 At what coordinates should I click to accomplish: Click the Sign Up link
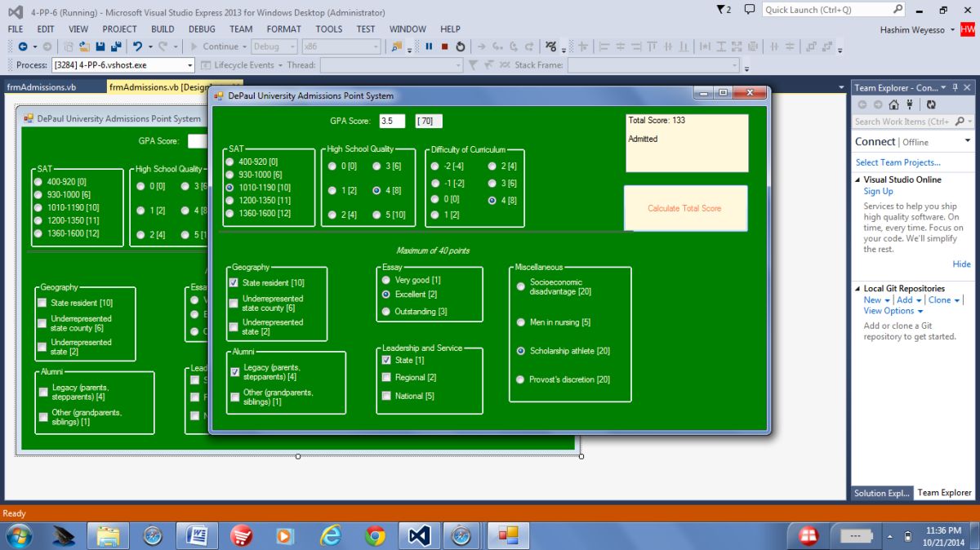(879, 191)
